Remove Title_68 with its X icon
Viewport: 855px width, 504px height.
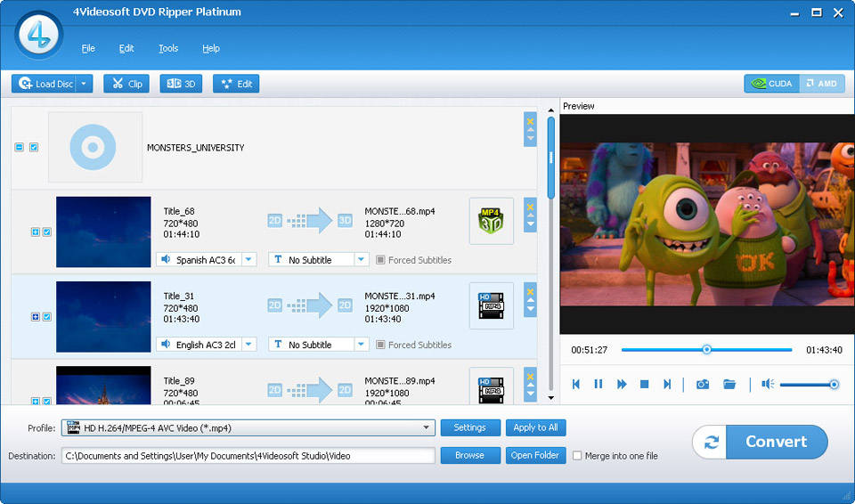point(530,207)
